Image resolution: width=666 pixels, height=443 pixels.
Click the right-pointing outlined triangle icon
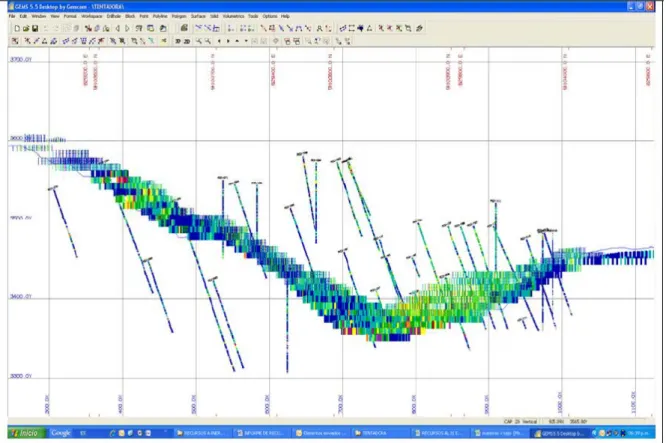click(x=127, y=28)
